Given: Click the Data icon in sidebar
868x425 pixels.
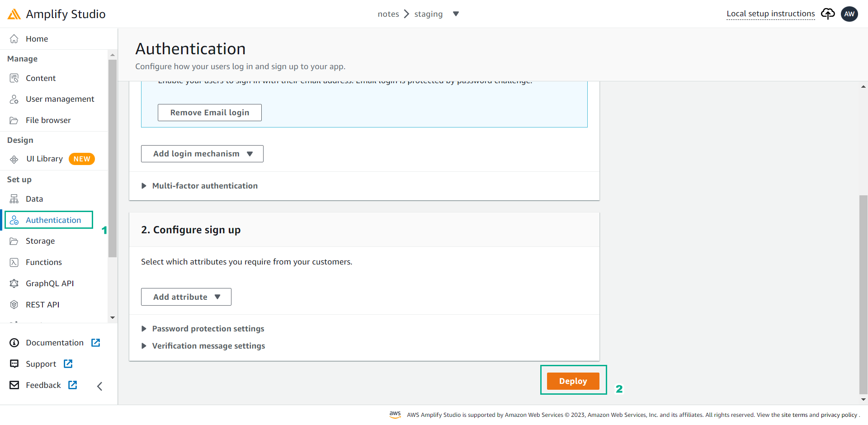Looking at the screenshot, I should [14, 199].
